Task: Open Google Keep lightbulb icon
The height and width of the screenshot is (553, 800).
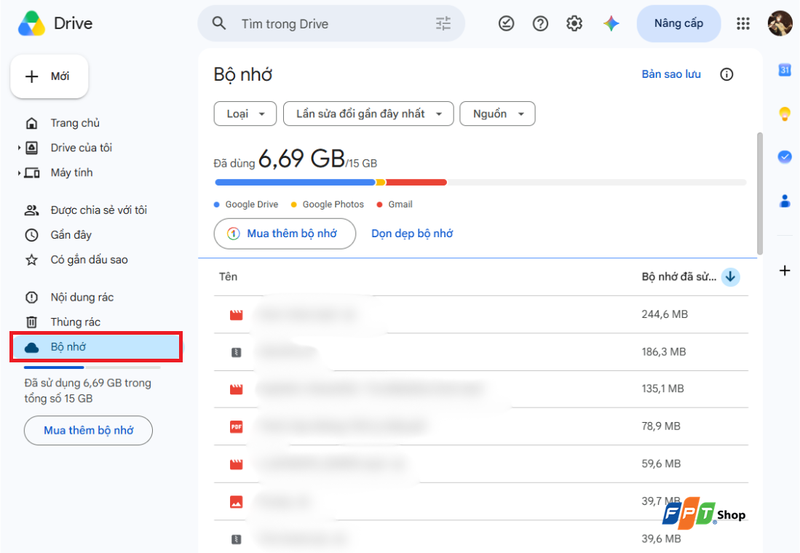Action: click(x=785, y=113)
